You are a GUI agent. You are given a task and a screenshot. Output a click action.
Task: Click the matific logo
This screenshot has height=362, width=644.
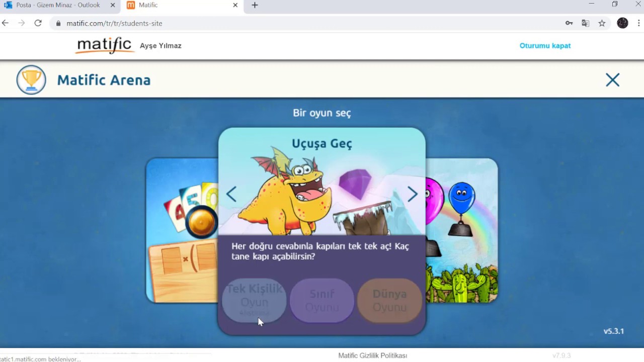(105, 45)
